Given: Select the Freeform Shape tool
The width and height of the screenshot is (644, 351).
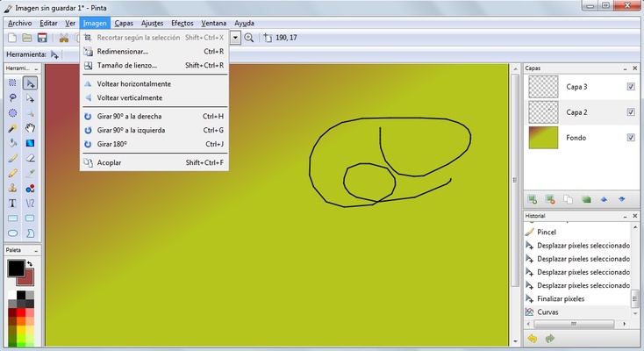Looking at the screenshot, I should [x=30, y=233].
